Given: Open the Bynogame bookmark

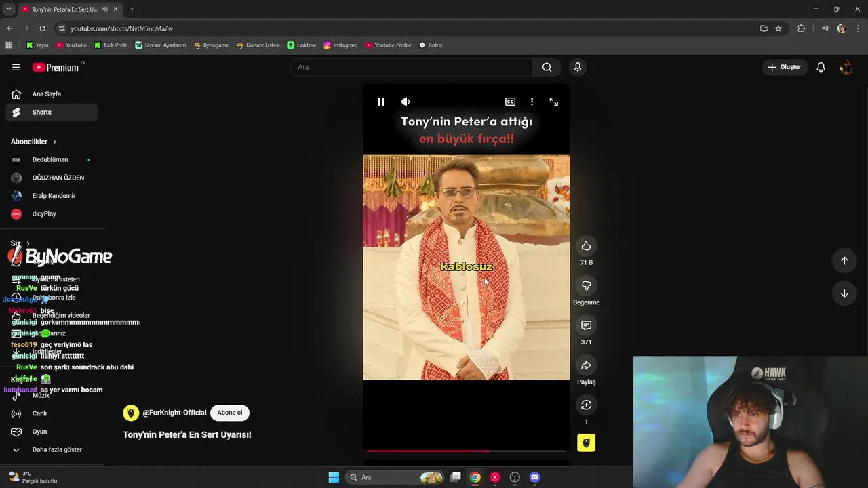Looking at the screenshot, I should [x=211, y=45].
